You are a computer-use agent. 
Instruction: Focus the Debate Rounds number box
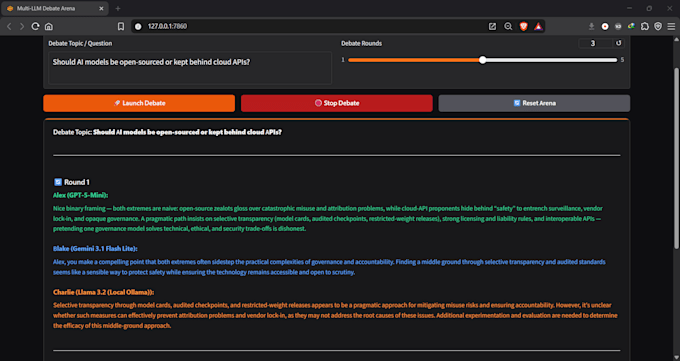coord(596,43)
